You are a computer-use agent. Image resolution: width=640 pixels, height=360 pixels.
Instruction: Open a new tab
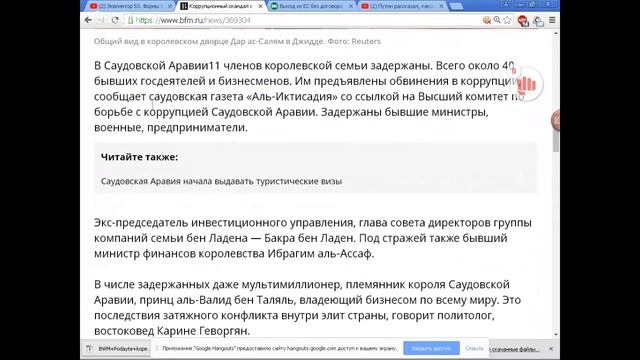456,6
